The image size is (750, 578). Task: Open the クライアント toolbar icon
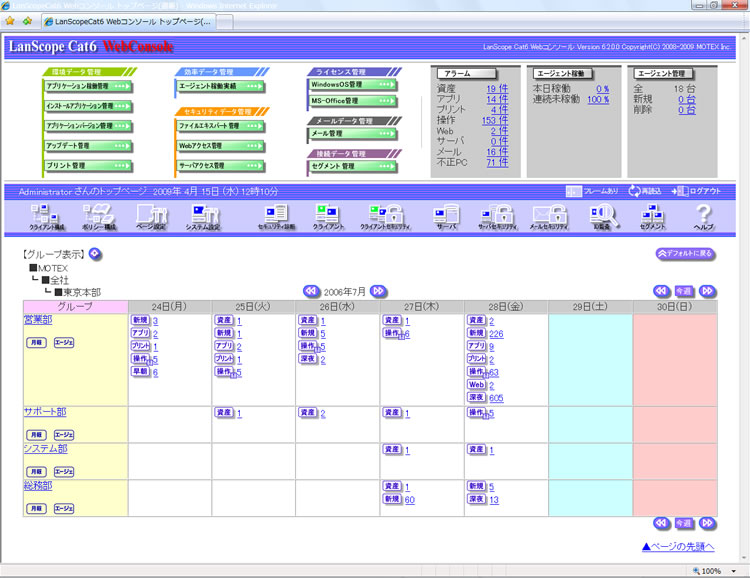[328, 217]
